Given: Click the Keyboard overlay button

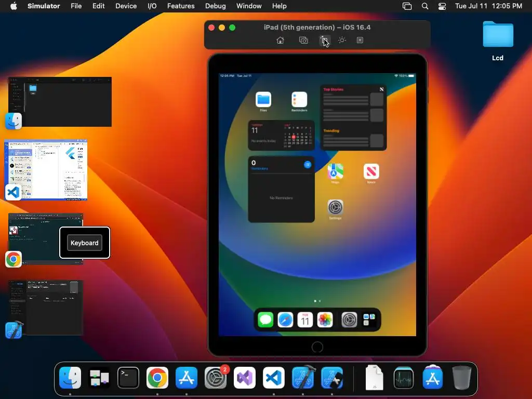Looking at the screenshot, I should pyautogui.click(x=85, y=243).
